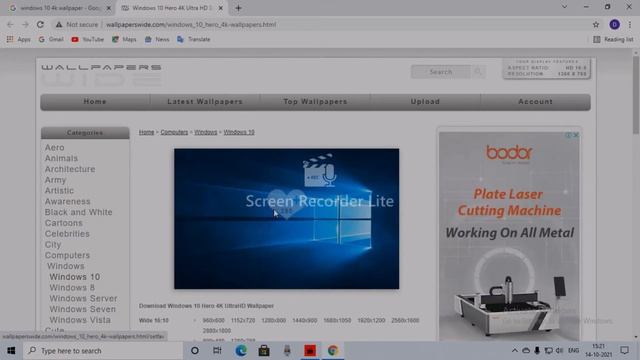Image resolution: width=640 pixels, height=360 pixels.
Task: Reload the page with refresh icon
Action: 40,24
